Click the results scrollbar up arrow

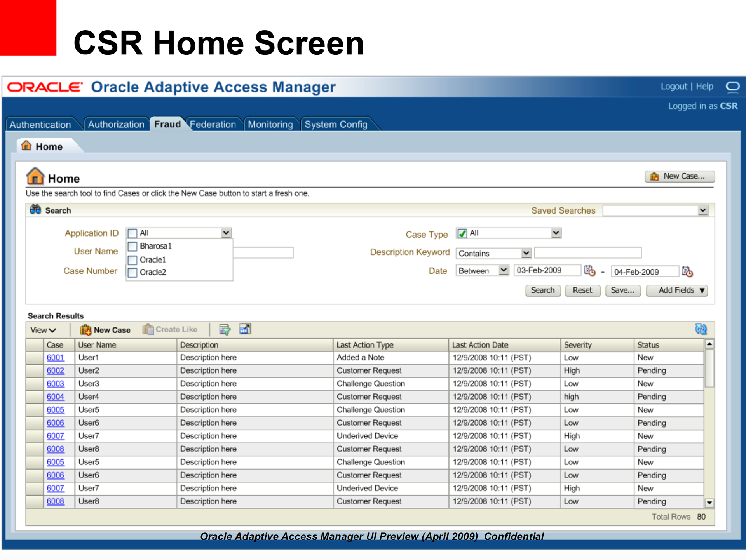(x=709, y=344)
